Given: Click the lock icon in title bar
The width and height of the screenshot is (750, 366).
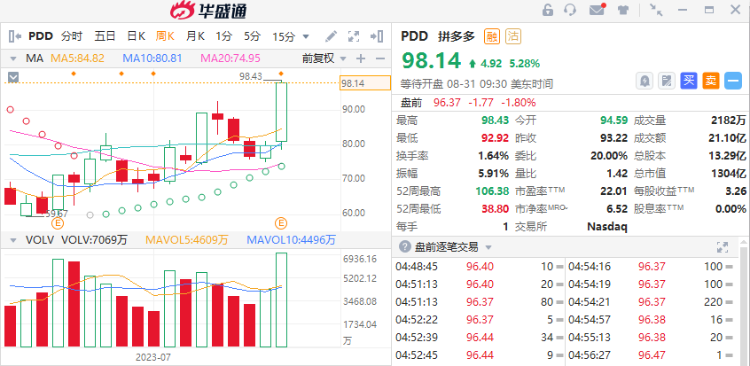Looking at the screenshot, I should (x=548, y=10).
